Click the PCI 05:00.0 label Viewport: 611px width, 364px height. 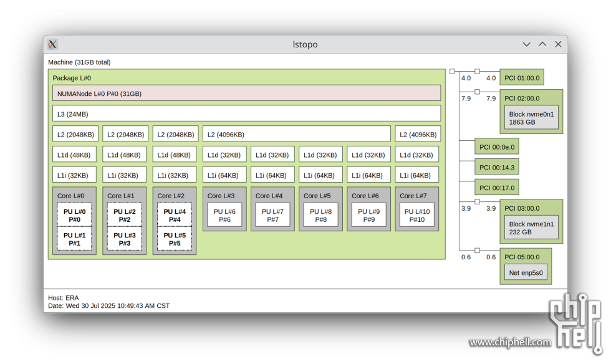tap(522, 257)
